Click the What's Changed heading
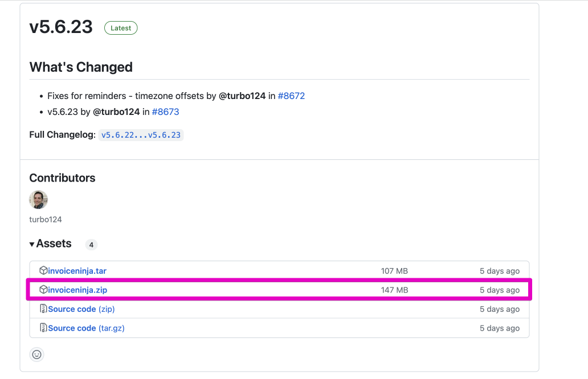The height and width of the screenshot is (379, 588). point(81,67)
